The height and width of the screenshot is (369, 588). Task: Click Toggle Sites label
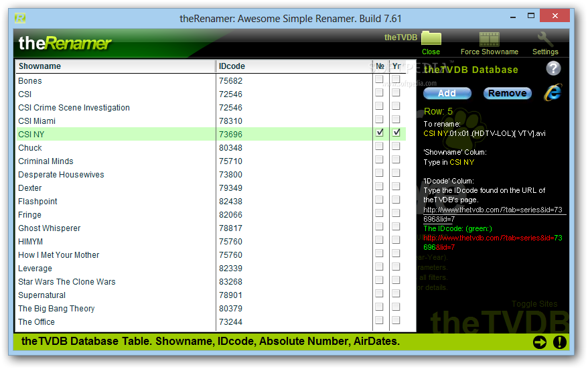534,304
